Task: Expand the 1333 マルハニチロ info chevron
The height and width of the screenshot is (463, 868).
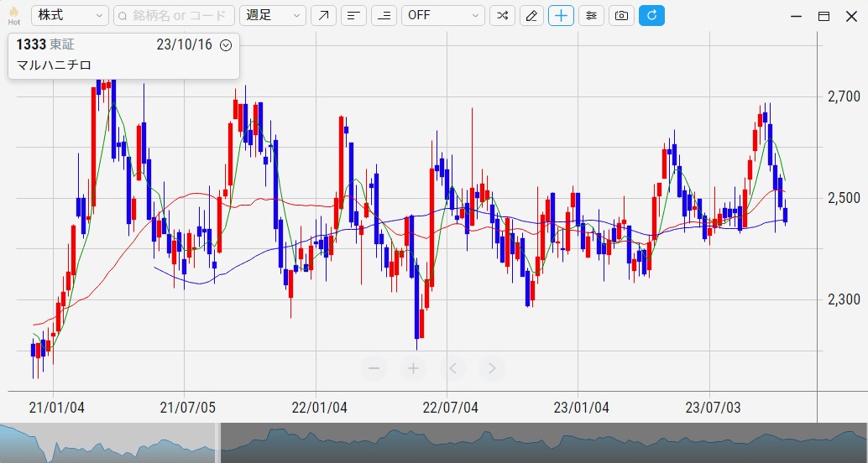Action: click(225, 45)
